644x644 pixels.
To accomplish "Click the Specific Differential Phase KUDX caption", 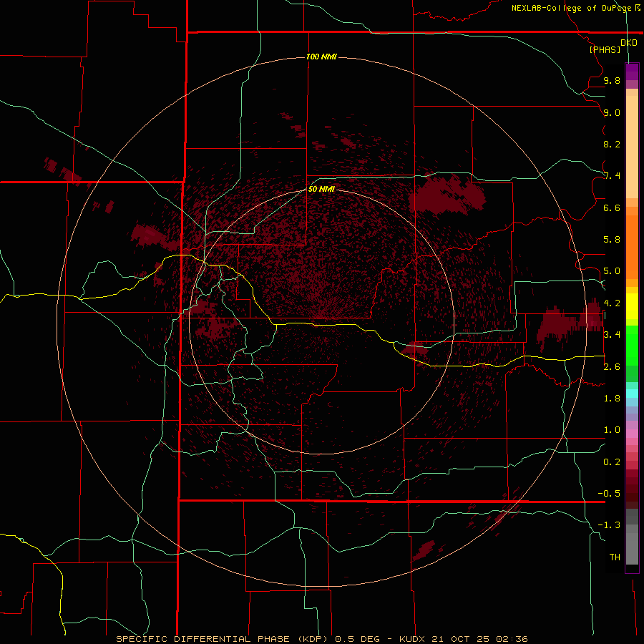I will (322, 639).
